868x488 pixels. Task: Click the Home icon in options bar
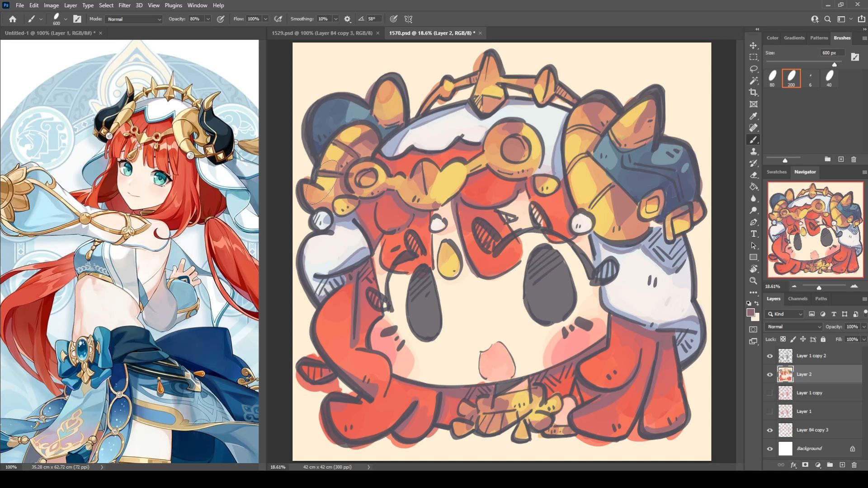13,19
